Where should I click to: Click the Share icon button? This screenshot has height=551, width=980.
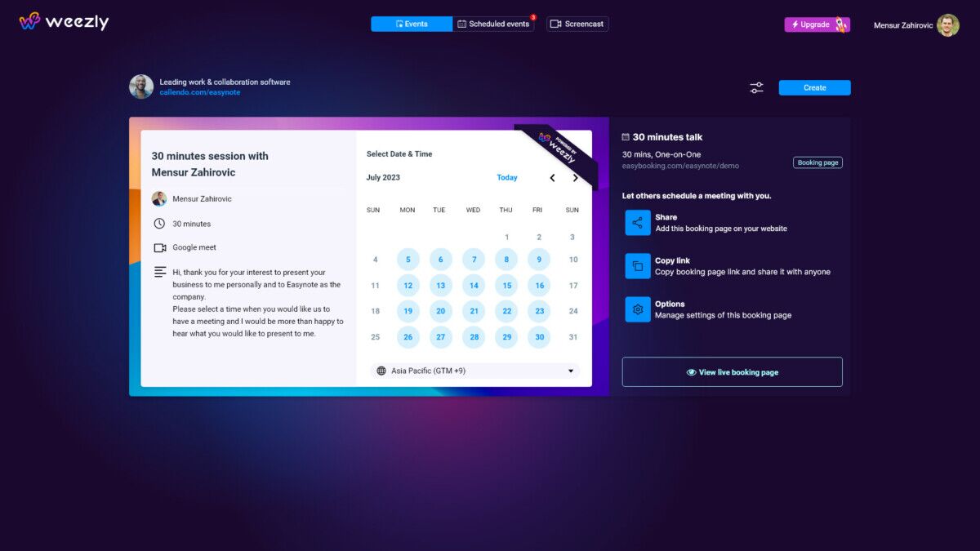click(638, 223)
